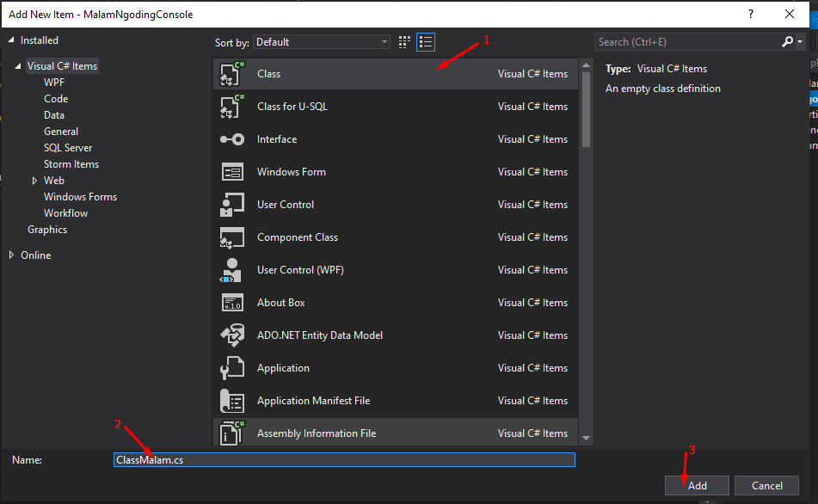This screenshot has height=504, width=818.
Task: Switch to medium icons list view
Action: click(426, 42)
